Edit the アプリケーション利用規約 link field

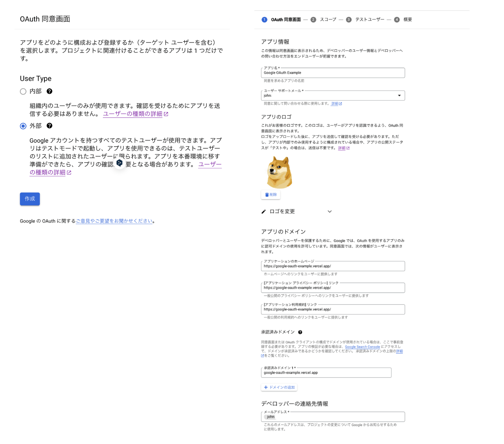333,309
